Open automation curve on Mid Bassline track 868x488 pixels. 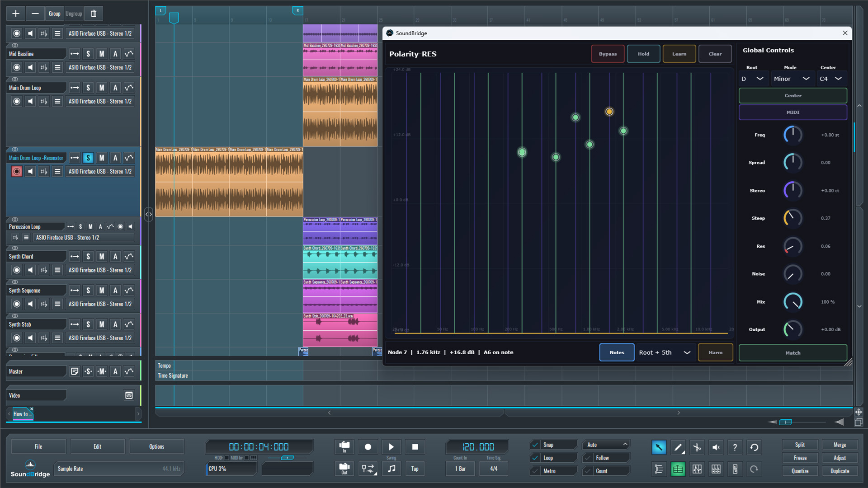(x=129, y=54)
